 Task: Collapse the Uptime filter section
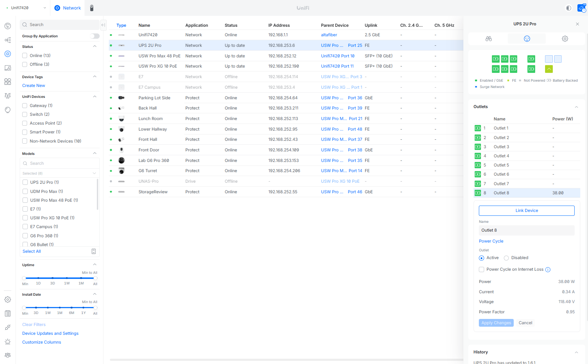(x=95, y=265)
